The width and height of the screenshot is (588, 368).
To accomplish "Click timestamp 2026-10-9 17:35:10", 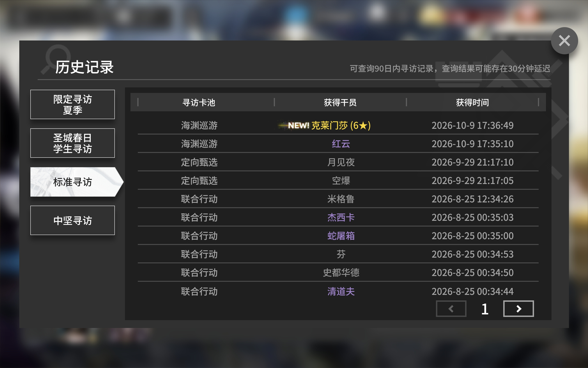I will 472,144.
